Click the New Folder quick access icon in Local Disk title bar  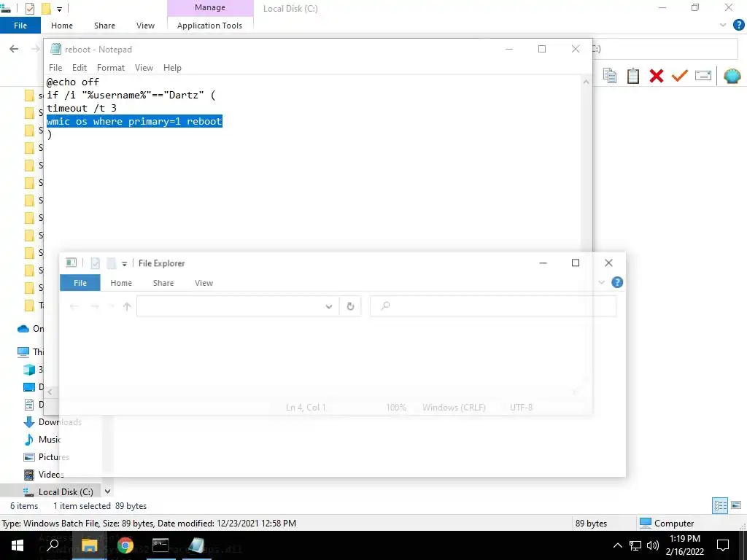46,9
